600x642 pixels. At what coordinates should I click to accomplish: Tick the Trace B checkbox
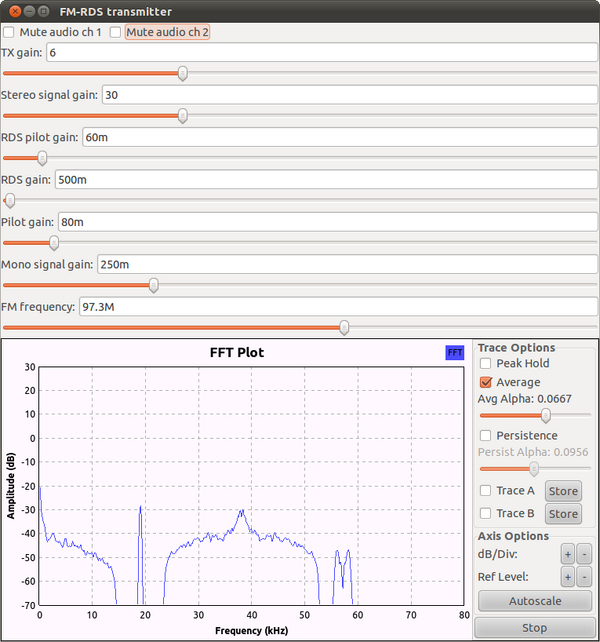(485, 513)
